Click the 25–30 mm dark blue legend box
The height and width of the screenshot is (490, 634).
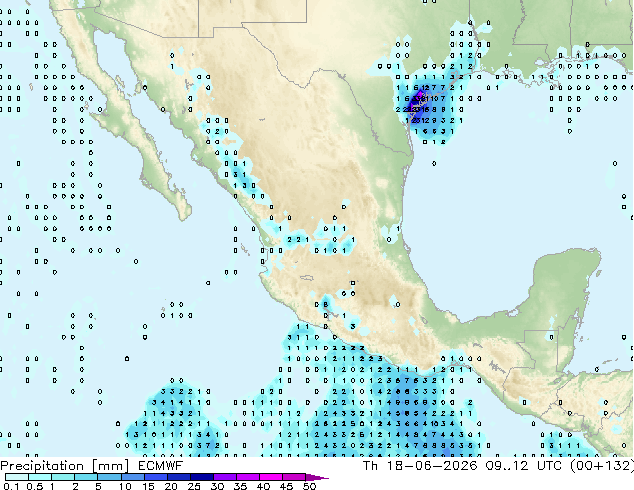point(202,477)
